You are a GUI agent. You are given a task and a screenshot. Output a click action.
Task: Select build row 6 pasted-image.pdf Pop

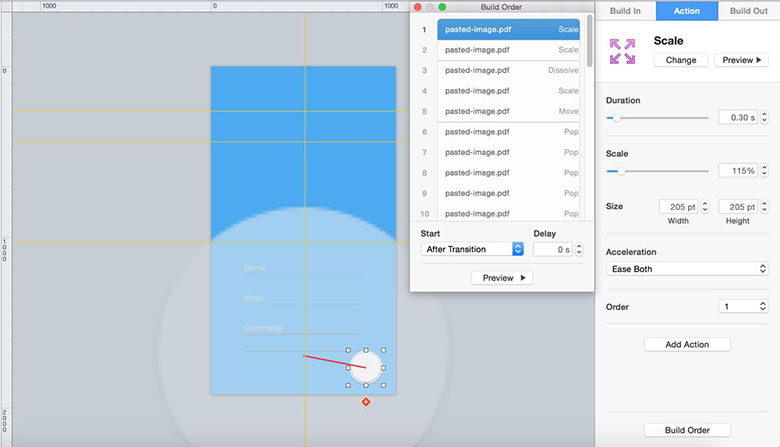tap(508, 132)
